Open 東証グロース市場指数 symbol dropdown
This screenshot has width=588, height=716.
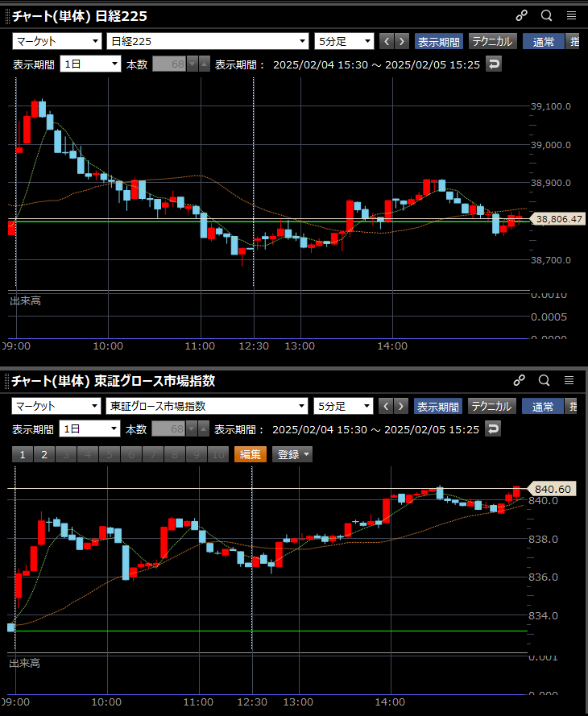[207, 405]
